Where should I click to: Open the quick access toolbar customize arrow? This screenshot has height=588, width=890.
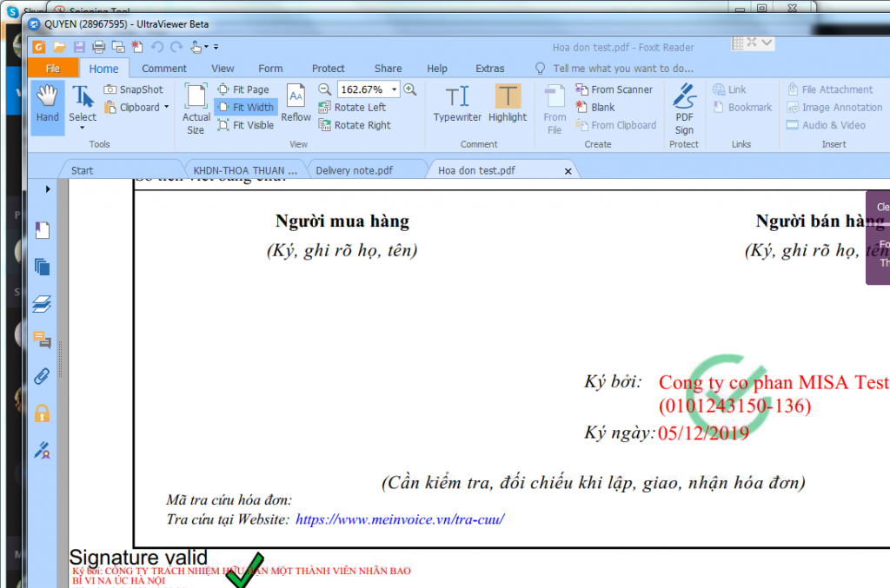[216, 47]
